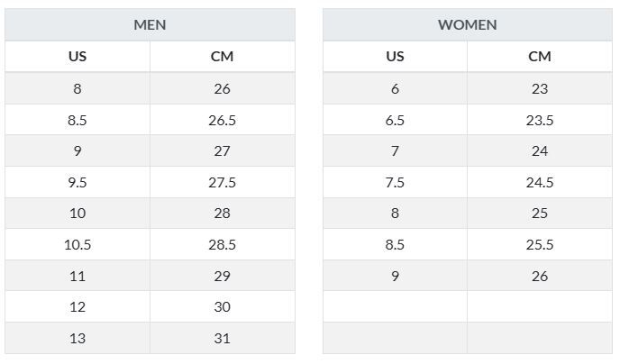Select the 25.5 CM cell
620x364 pixels.
[539, 244]
